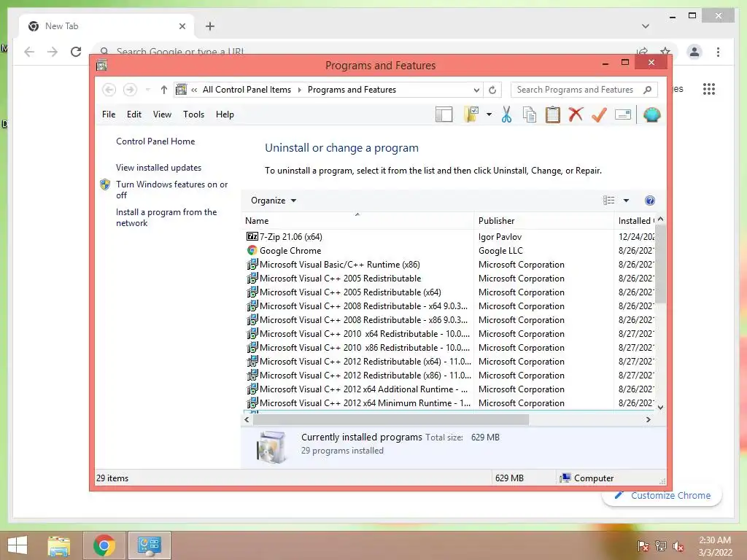747x560 pixels.
Task: Open the File menu
Action: tap(109, 114)
